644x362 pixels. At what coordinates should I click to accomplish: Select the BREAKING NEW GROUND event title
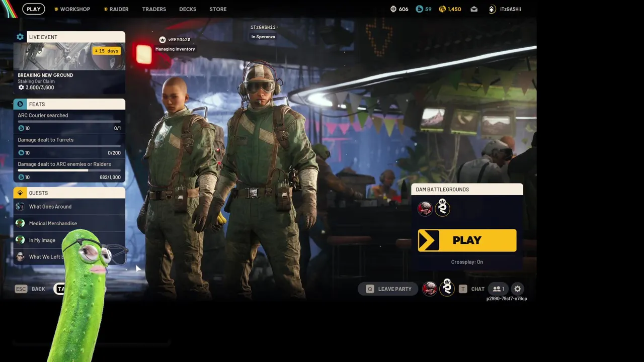(45, 75)
